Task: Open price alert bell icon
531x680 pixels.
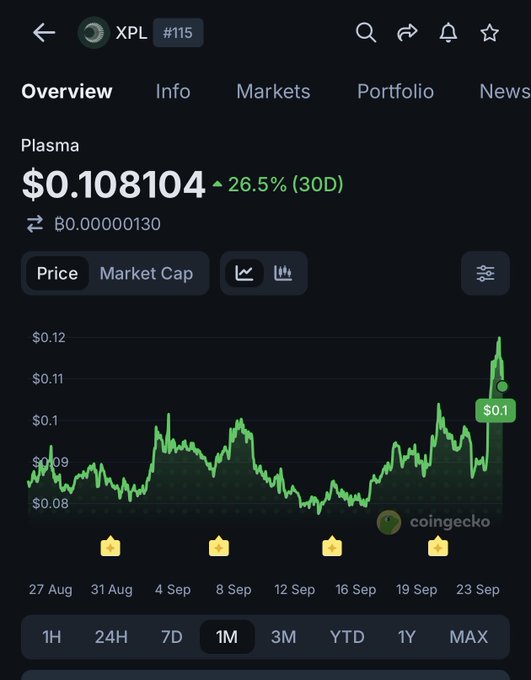Action: pos(448,33)
